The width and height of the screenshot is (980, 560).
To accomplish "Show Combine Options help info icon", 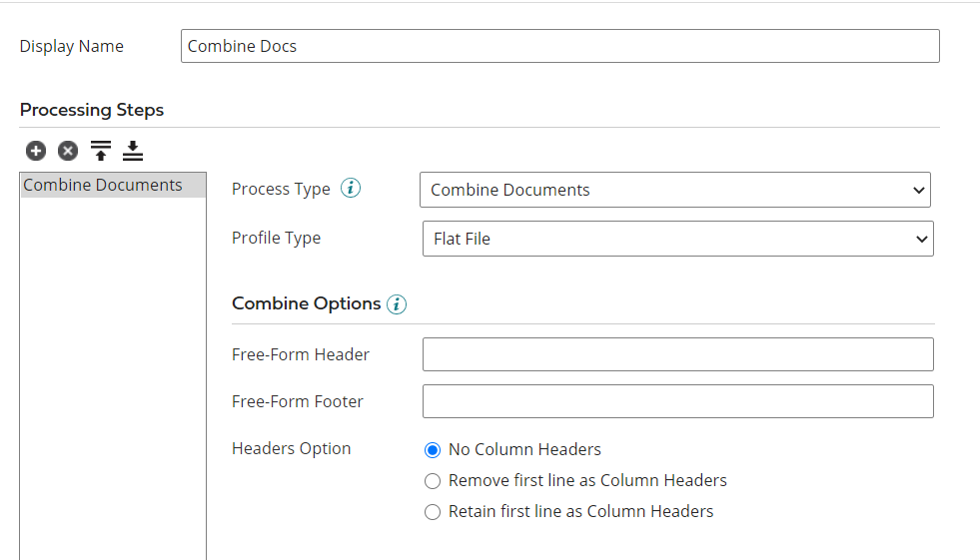I will 397,304.
